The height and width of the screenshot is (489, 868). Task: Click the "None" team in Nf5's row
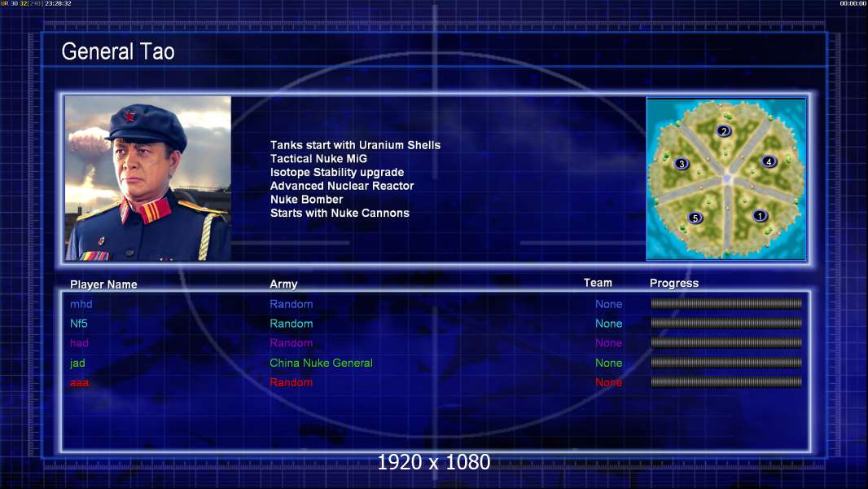(609, 324)
